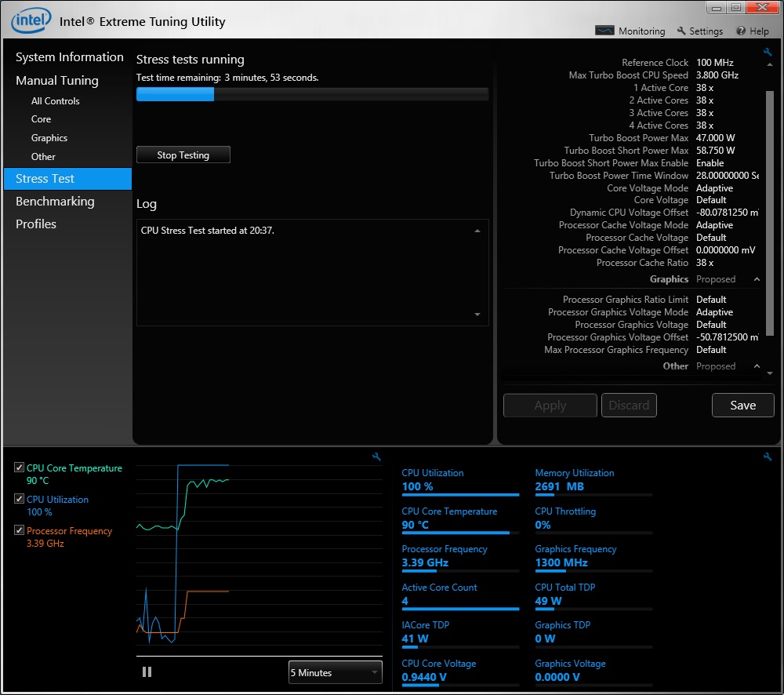This screenshot has height=695, width=784.
Task: Click the Turbo Boost Short Power Max Enable value
Action: pos(710,163)
